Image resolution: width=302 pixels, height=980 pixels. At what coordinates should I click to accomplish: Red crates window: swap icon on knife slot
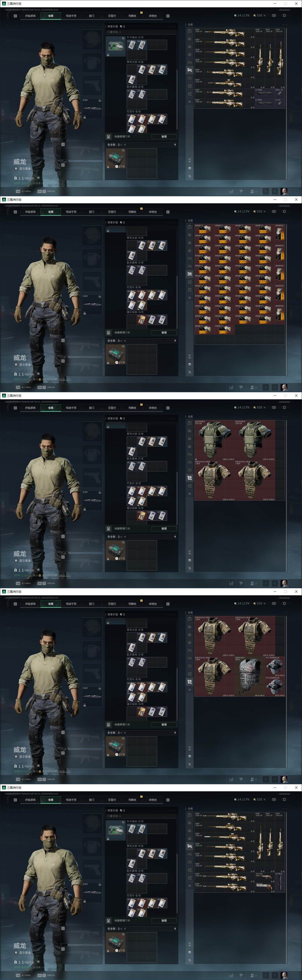coord(100,297)
